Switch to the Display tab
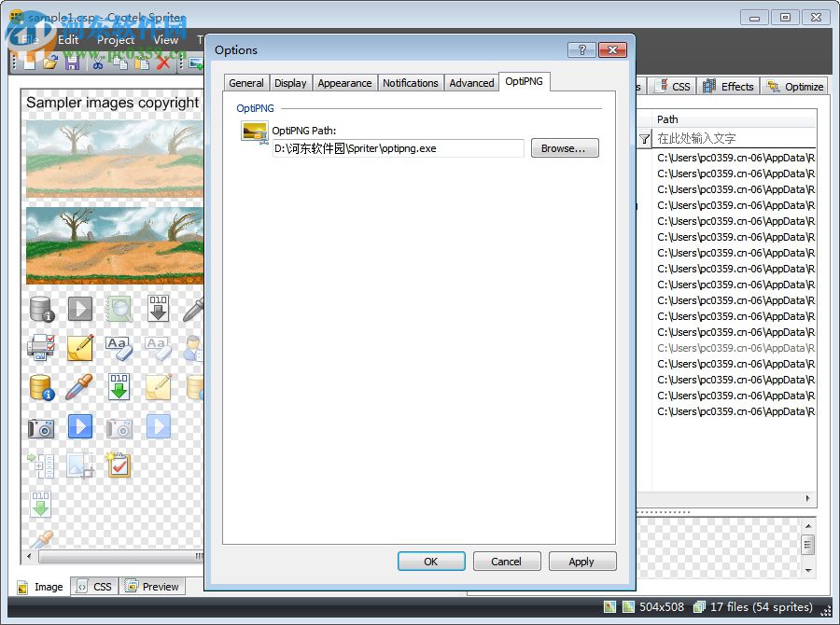The width and height of the screenshot is (840, 625). pos(290,83)
